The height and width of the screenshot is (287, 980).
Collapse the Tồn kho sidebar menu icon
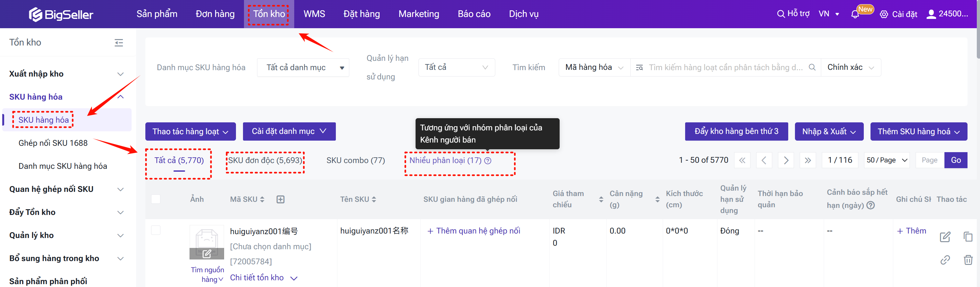[x=119, y=43]
